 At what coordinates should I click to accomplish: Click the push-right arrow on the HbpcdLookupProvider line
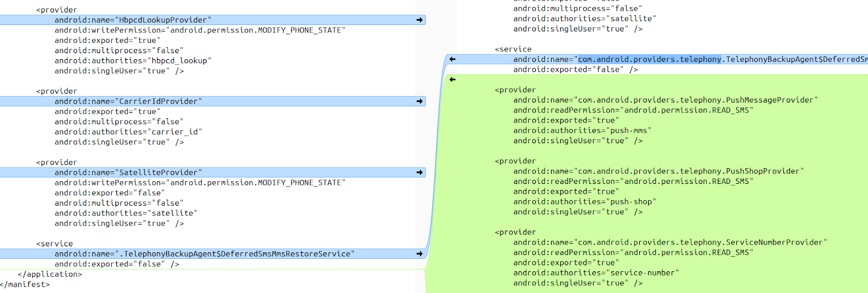[x=419, y=20]
